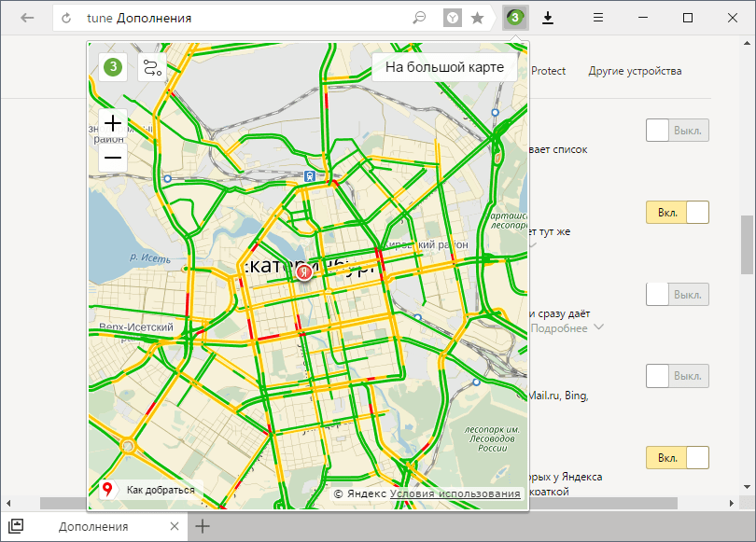Click the address bar text 'tune Дополнения'
Screen dimensions: 756x542
pyautogui.click(x=139, y=19)
